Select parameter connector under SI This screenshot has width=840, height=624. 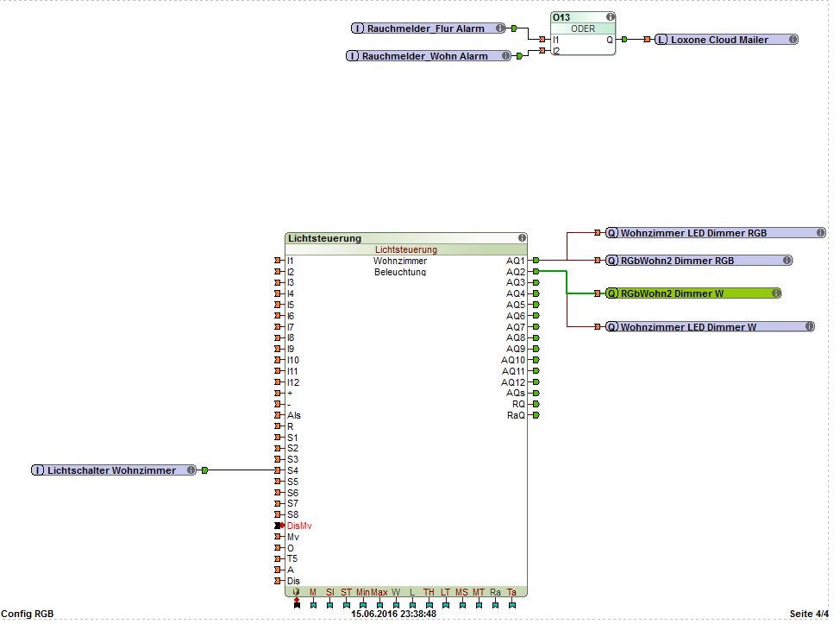tap(329, 605)
